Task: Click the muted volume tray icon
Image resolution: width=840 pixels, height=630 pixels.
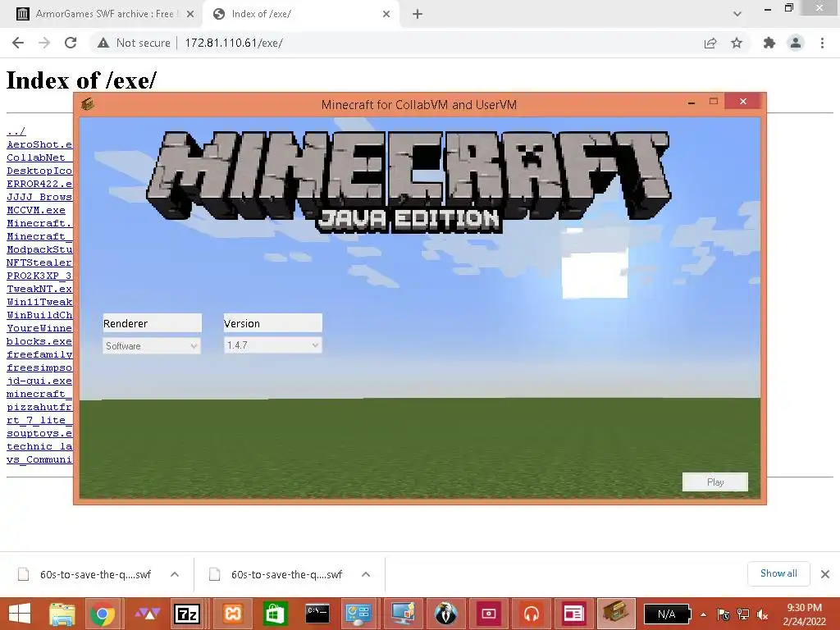Action: (x=762, y=614)
